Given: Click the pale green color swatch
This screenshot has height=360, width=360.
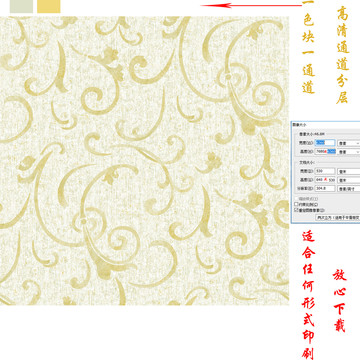Looking at the screenshot, I should tap(21, 6).
